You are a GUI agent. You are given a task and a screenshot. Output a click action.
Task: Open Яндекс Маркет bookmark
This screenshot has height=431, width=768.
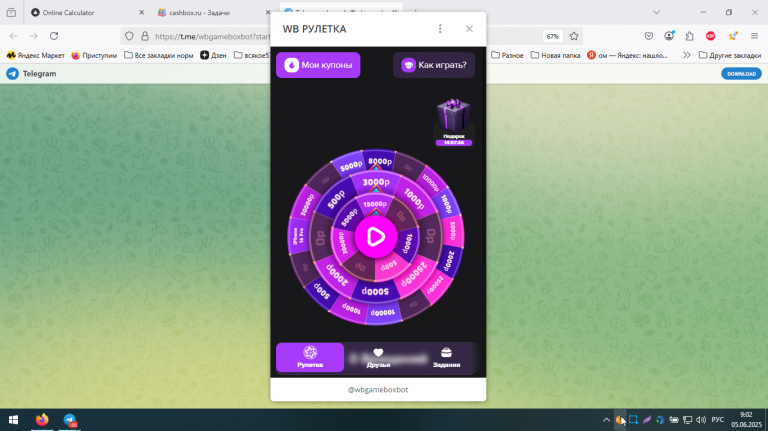pyautogui.click(x=36, y=55)
